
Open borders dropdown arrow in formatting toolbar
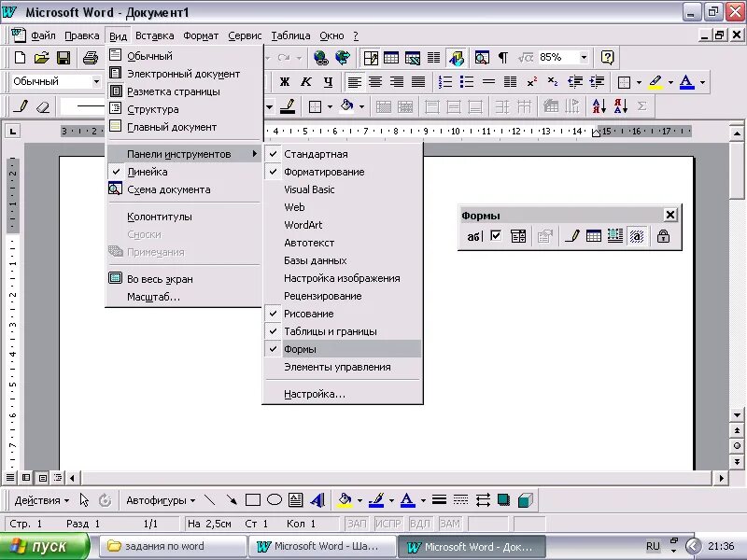639,82
